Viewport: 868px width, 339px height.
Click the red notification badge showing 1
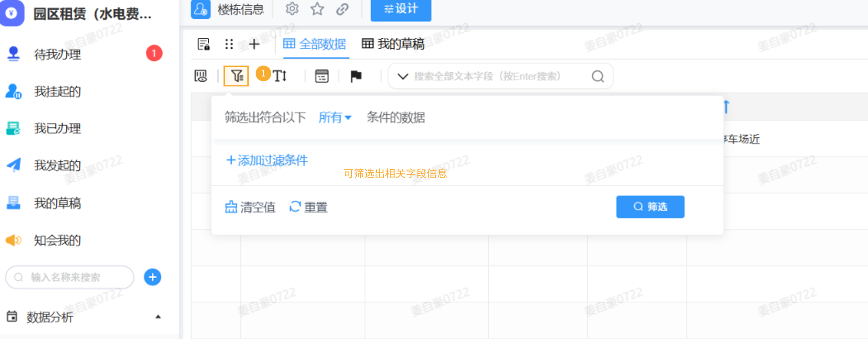click(154, 53)
